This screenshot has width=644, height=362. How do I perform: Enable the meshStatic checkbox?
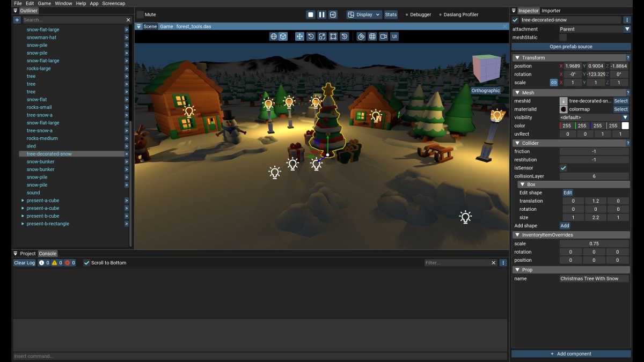coord(563,38)
